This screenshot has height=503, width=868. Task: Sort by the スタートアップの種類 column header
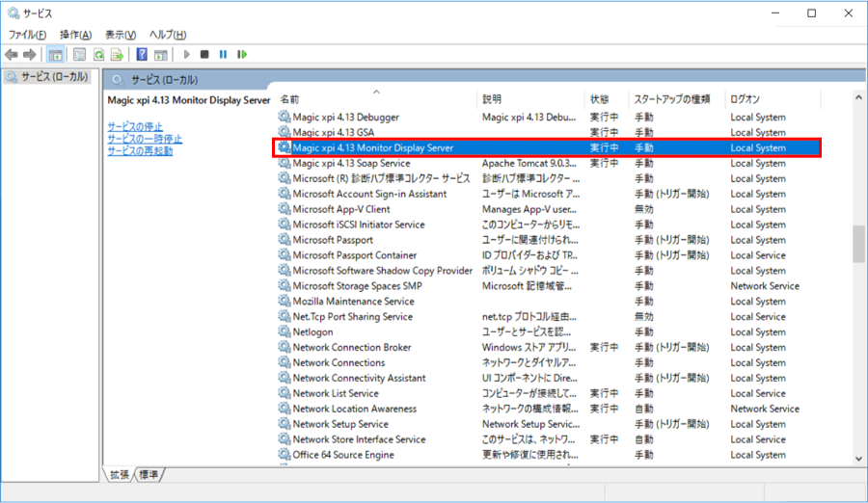click(672, 99)
